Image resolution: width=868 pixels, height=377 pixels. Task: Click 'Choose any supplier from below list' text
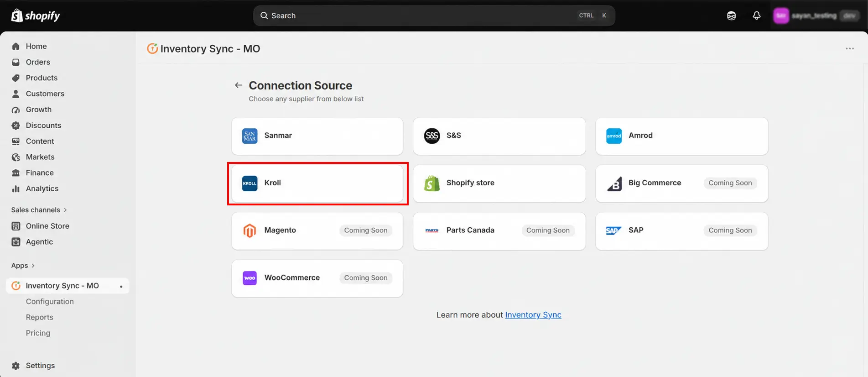point(306,99)
